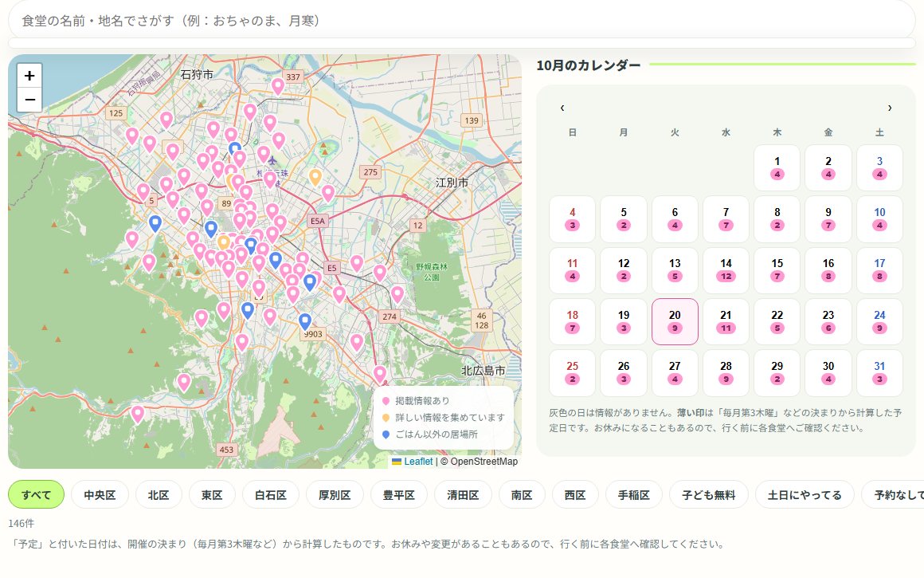This screenshot has width=924, height=578.
Task: Click the 詳しい情報を集めています legend entry
Action: click(444, 417)
